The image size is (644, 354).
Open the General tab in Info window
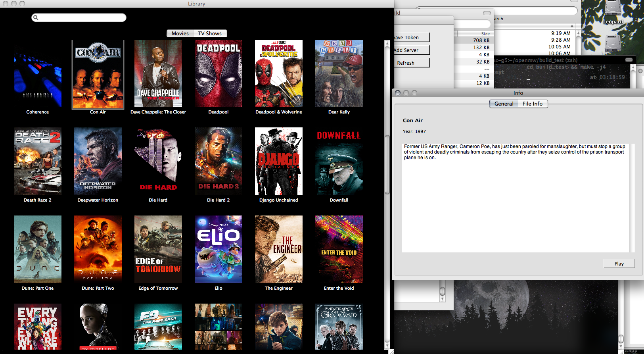click(x=504, y=104)
